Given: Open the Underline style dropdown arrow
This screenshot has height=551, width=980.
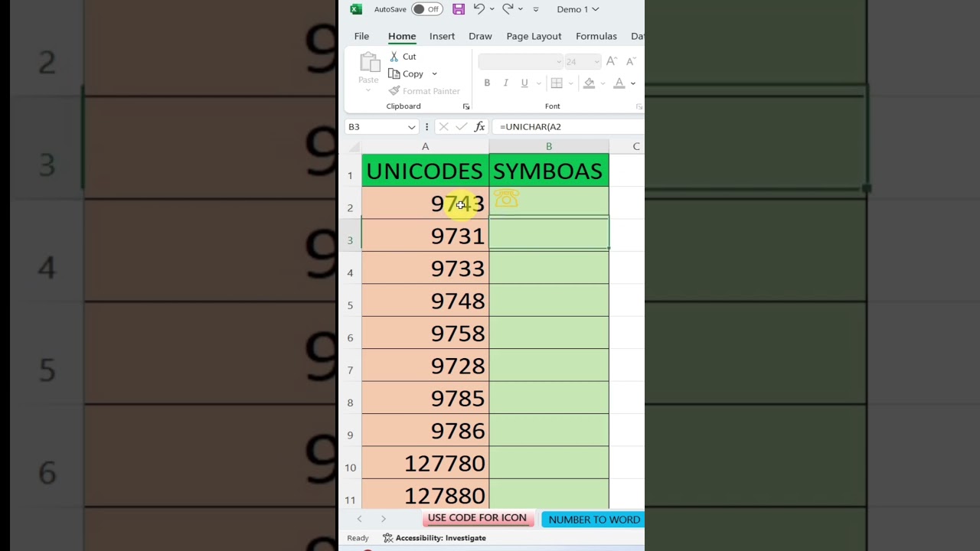Looking at the screenshot, I should 538,83.
